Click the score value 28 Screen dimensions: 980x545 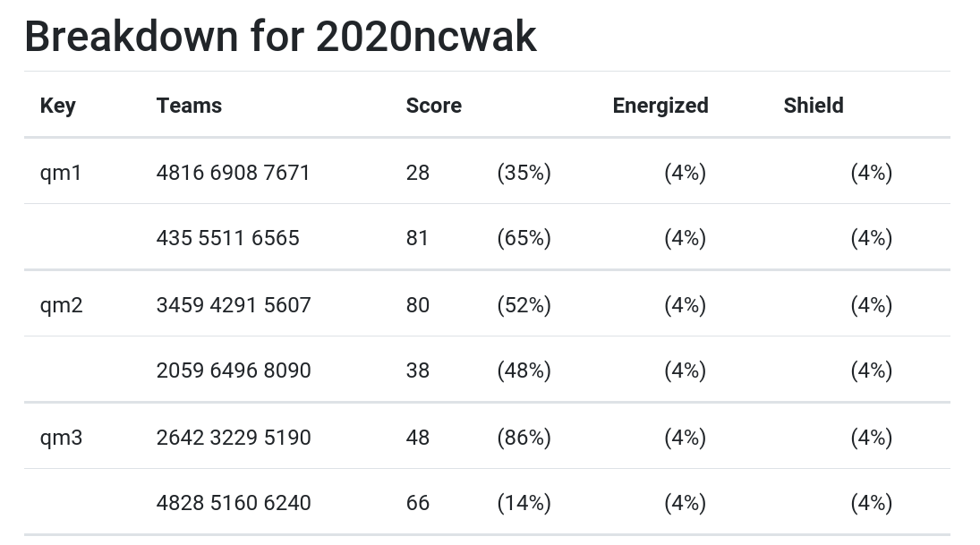point(417,173)
